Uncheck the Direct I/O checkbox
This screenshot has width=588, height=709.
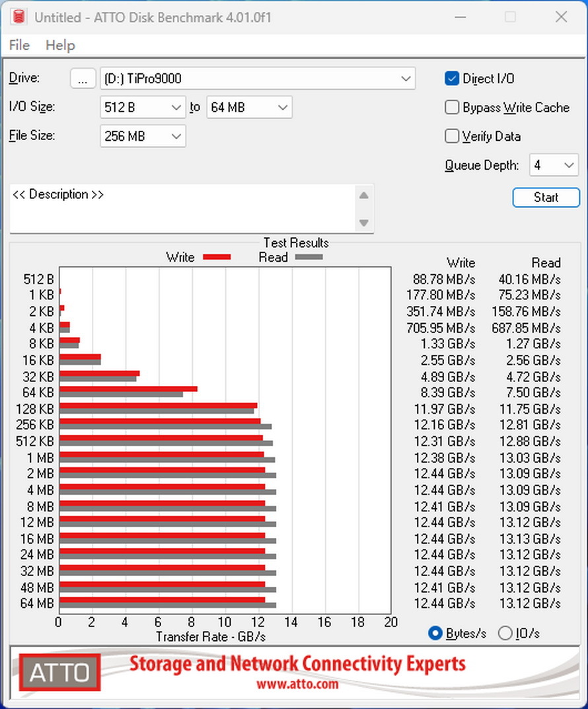(452, 79)
